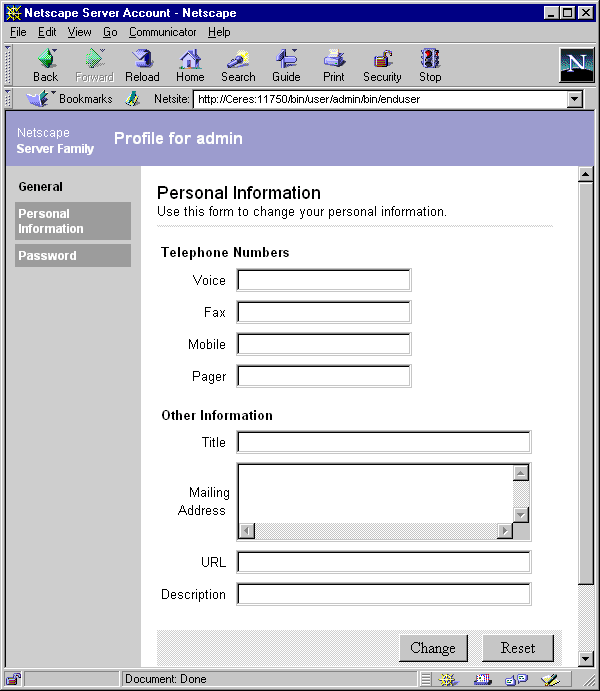Click the Reset button
Viewport: 600px width, 691px height.
(x=518, y=648)
